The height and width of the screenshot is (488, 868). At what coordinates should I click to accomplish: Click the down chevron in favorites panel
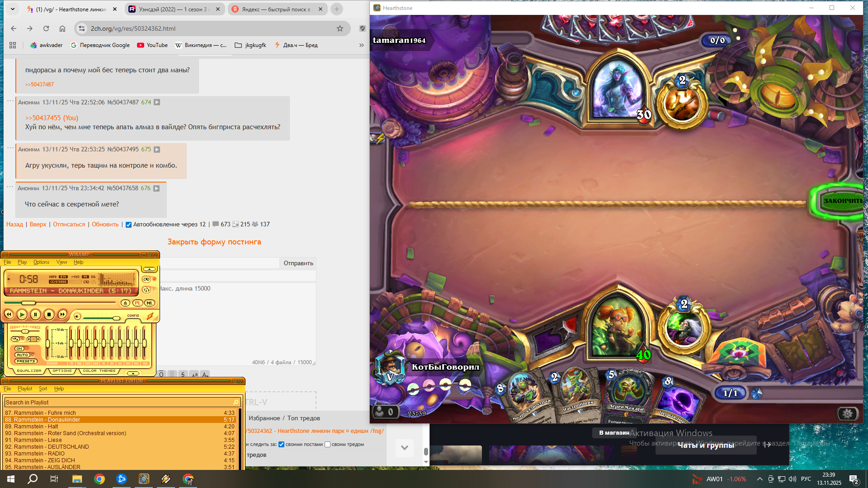tap(404, 448)
